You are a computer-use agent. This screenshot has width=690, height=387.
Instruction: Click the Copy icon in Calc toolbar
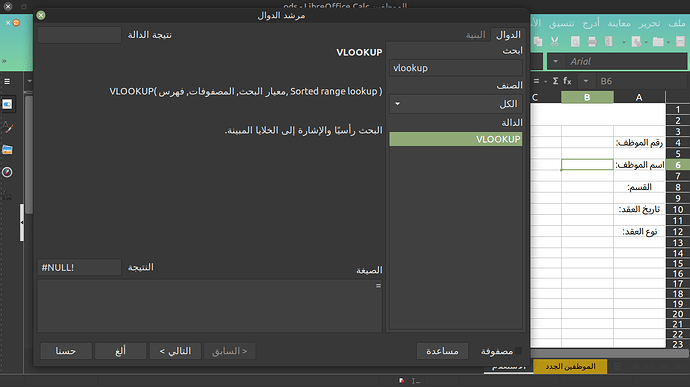538,42
